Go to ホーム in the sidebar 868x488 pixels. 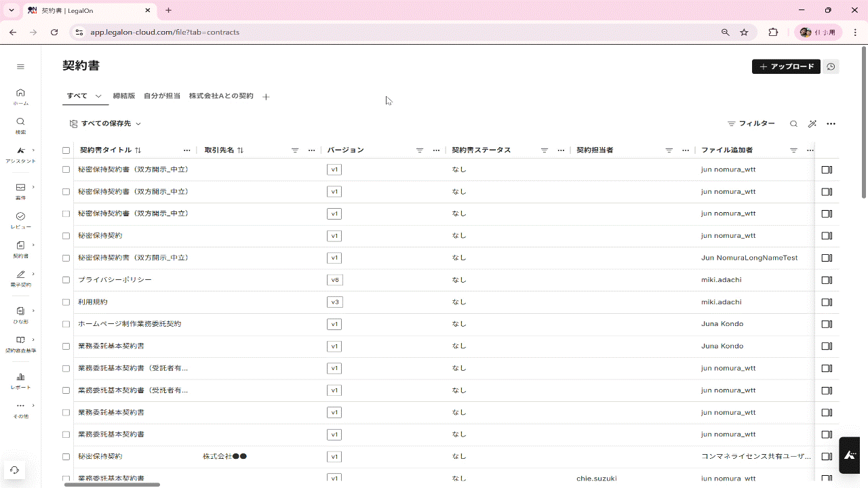click(x=20, y=96)
